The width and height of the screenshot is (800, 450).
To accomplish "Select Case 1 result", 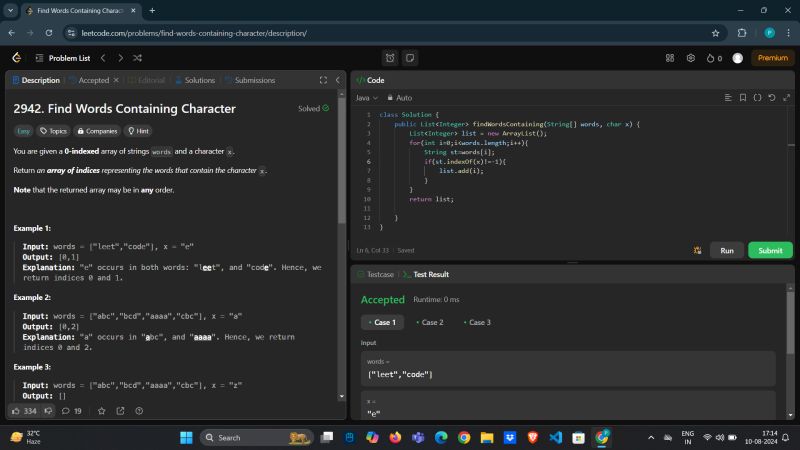I will pyautogui.click(x=383, y=322).
